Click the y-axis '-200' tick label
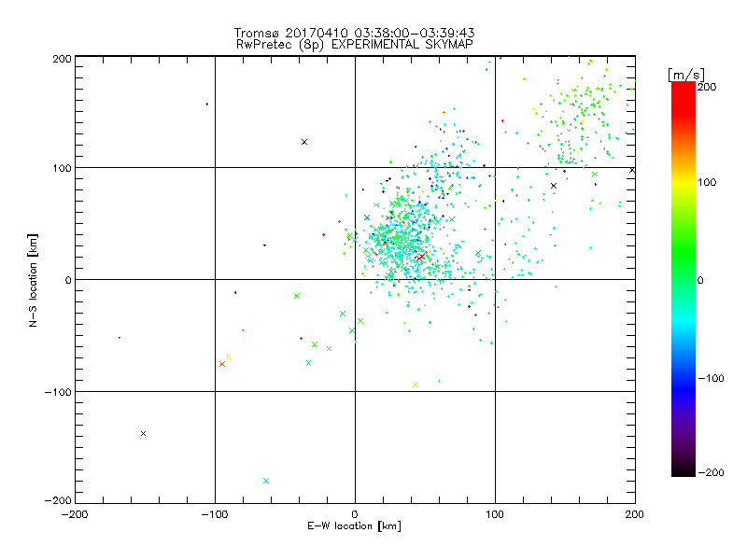Screen dimensions: 747x560 [58, 501]
